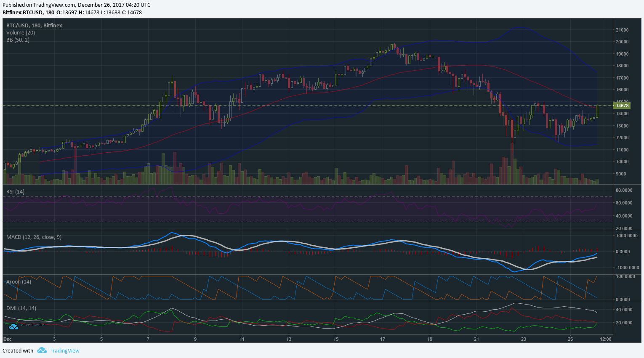Viewport: 644px width, 358px height.
Task: Click the '11' date on the time axis
Action: point(242,339)
